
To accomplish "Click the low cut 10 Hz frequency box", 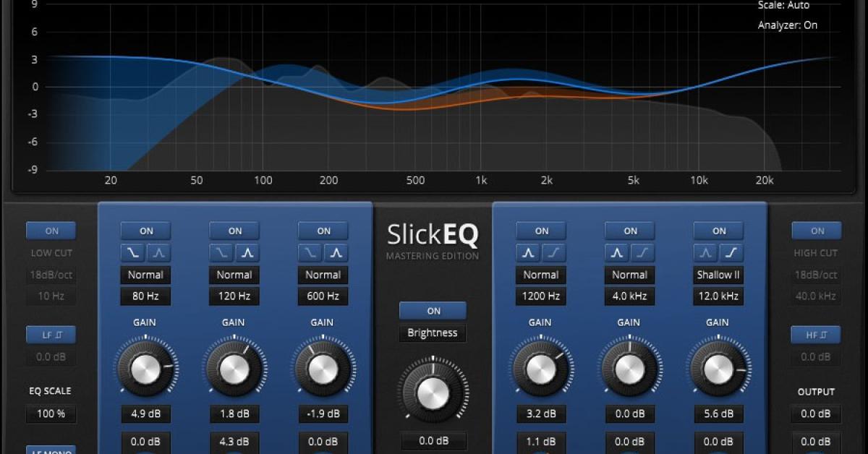I will 51,296.
